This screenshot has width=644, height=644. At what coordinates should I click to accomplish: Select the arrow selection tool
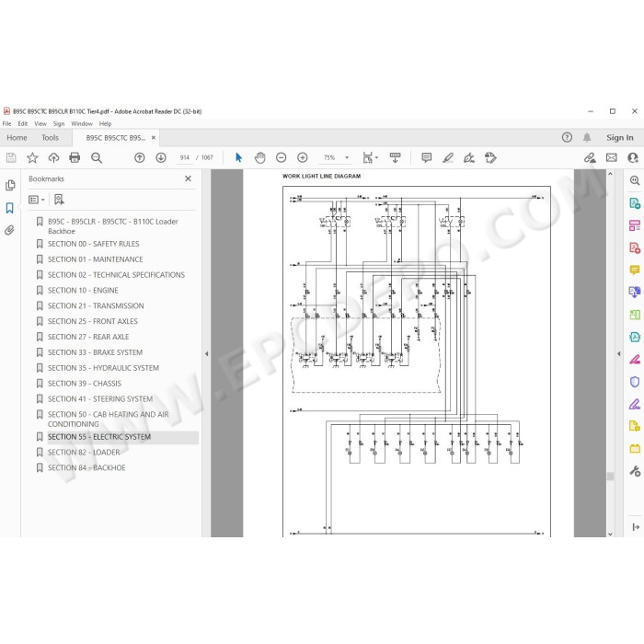click(238, 157)
